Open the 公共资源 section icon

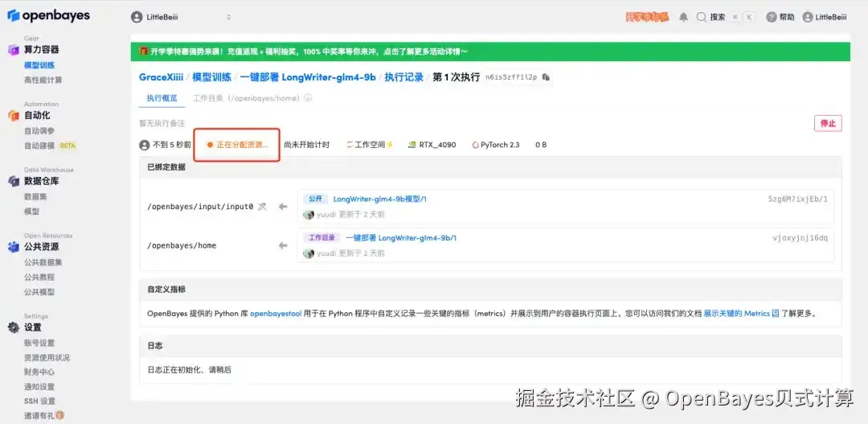(x=14, y=247)
